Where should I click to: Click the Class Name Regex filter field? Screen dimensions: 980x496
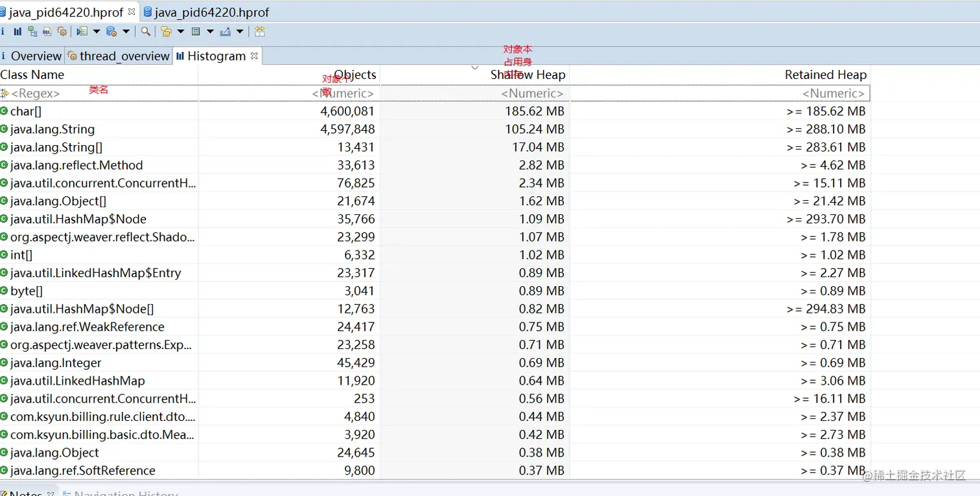point(99,93)
